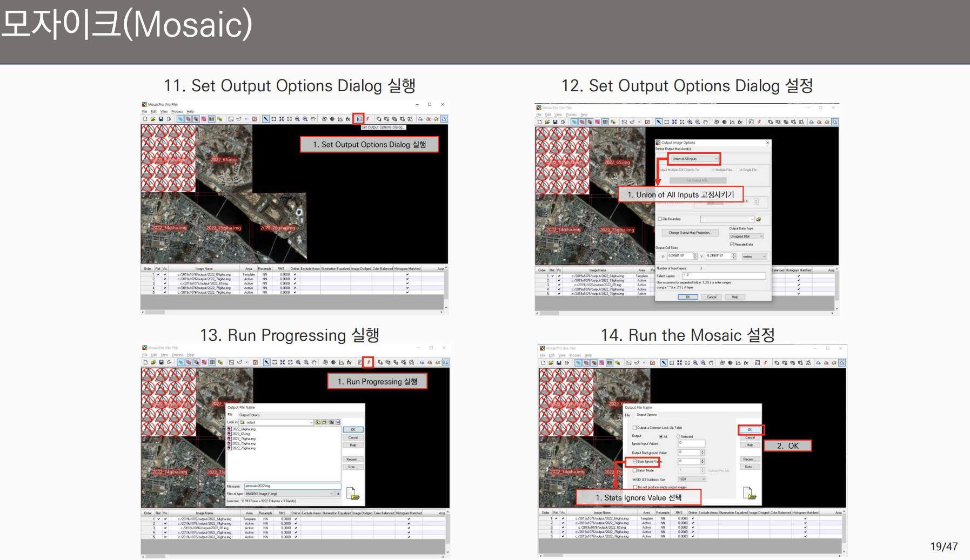
Task: Click Run Process lightning icon in panel 13
Action: click(369, 362)
